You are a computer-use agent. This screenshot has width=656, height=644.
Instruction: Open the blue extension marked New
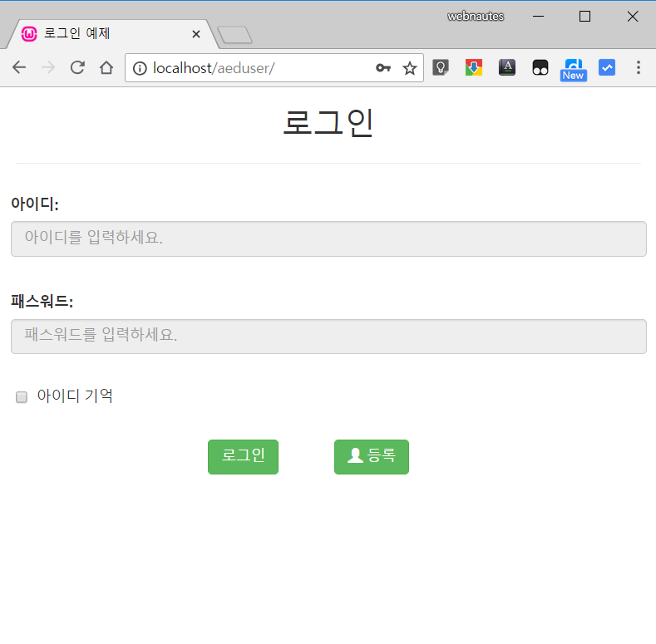(574, 70)
